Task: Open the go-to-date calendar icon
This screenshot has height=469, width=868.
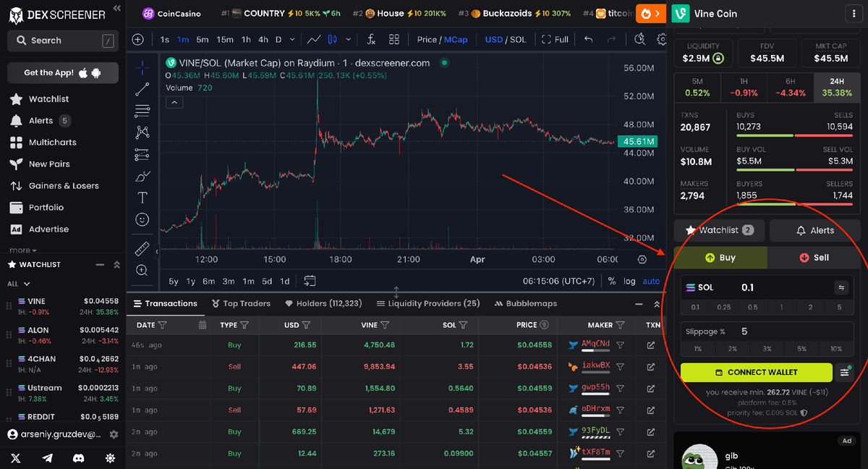Action: point(310,281)
